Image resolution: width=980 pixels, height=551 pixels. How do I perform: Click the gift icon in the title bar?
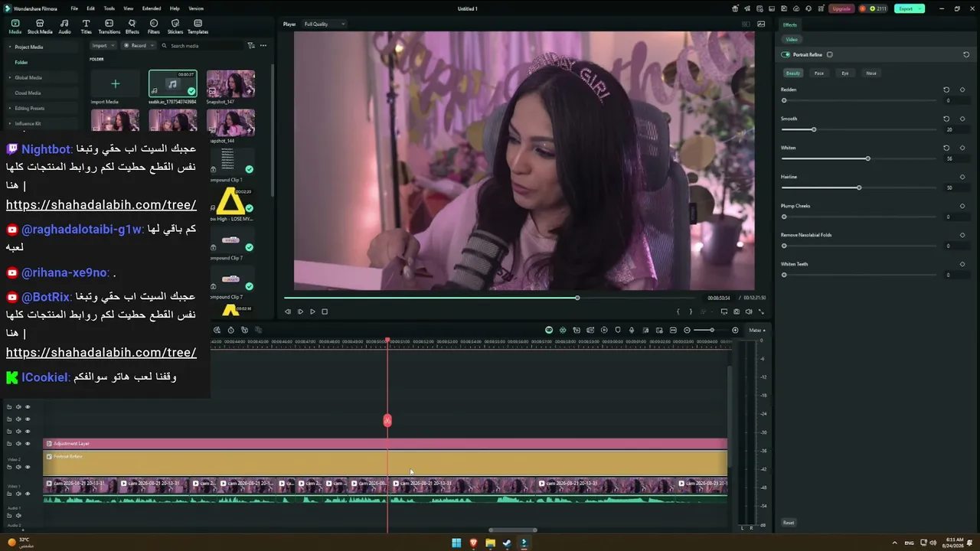735,8
